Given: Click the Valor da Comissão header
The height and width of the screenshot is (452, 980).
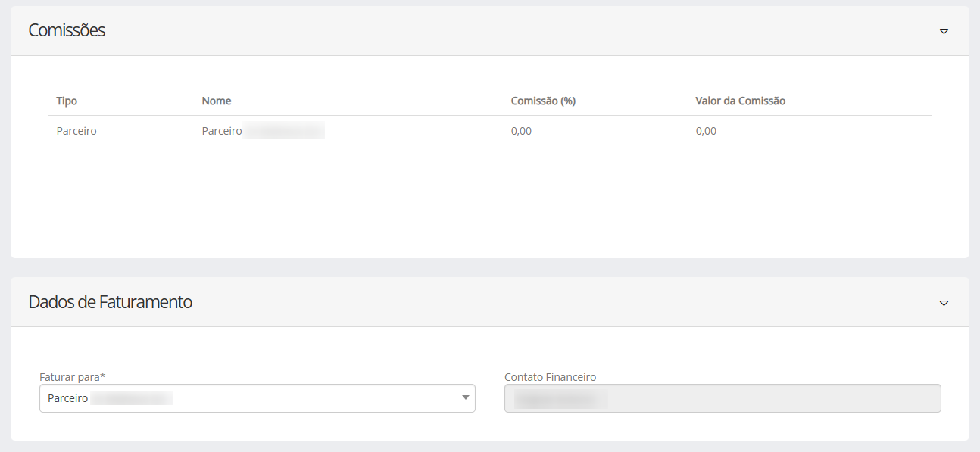Looking at the screenshot, I should 740,101.
